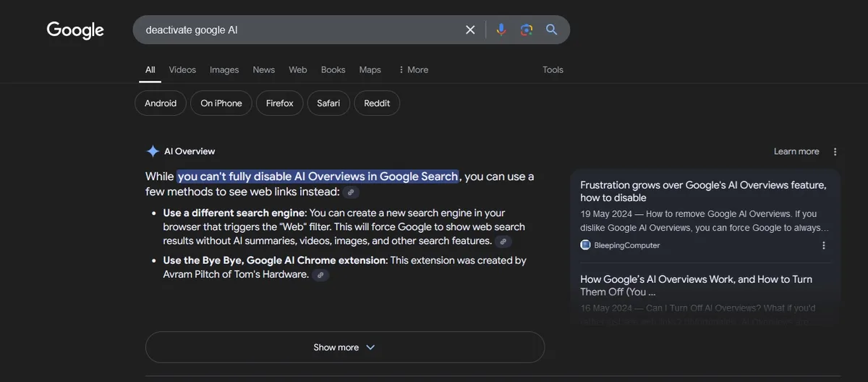Clear the search box with the X icon

pyautogui.click(x=470, y=30)
